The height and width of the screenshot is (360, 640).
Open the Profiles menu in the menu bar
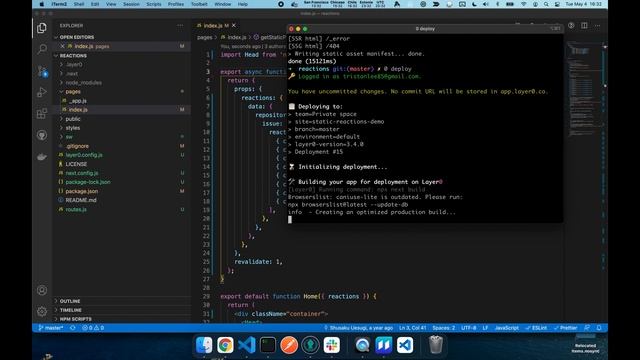pos(176,4)
